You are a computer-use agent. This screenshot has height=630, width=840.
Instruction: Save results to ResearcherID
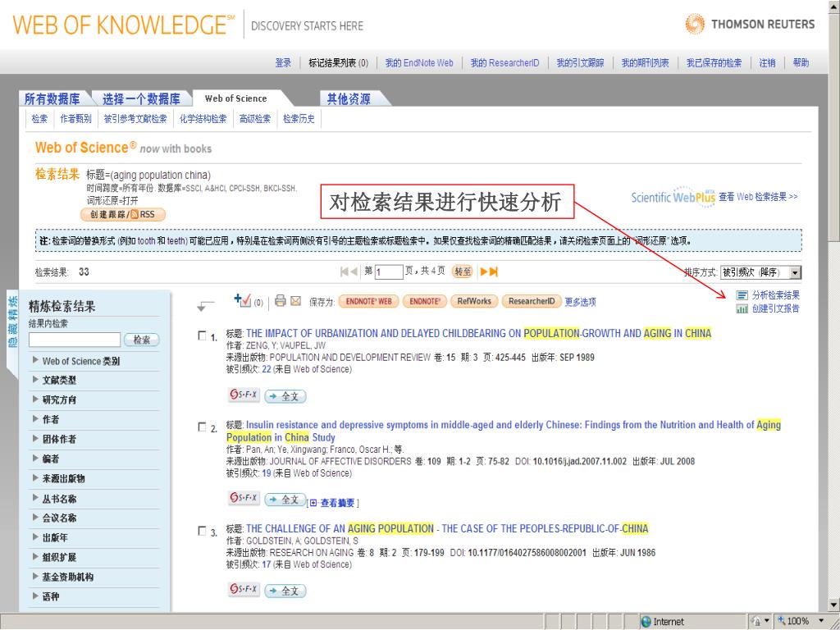coord(532,301)
